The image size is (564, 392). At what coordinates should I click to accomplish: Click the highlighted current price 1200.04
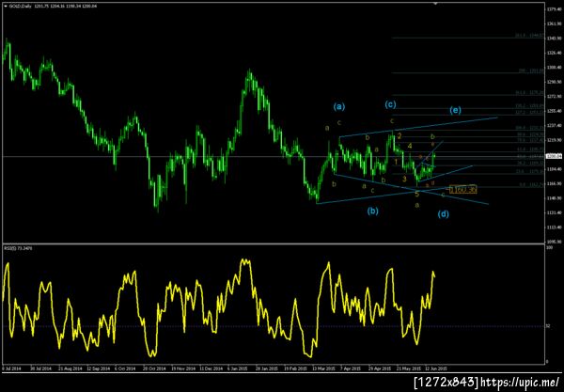click(553, 156)
